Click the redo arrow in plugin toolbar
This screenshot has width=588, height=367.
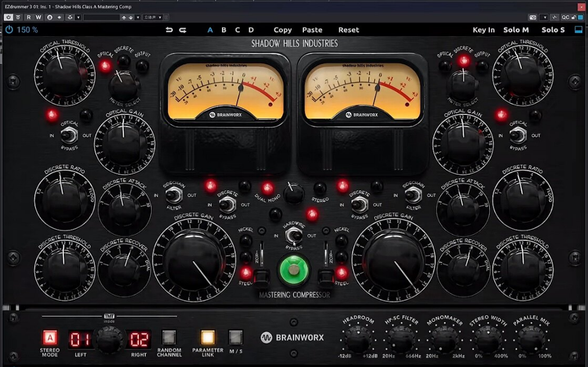point(182,30)
